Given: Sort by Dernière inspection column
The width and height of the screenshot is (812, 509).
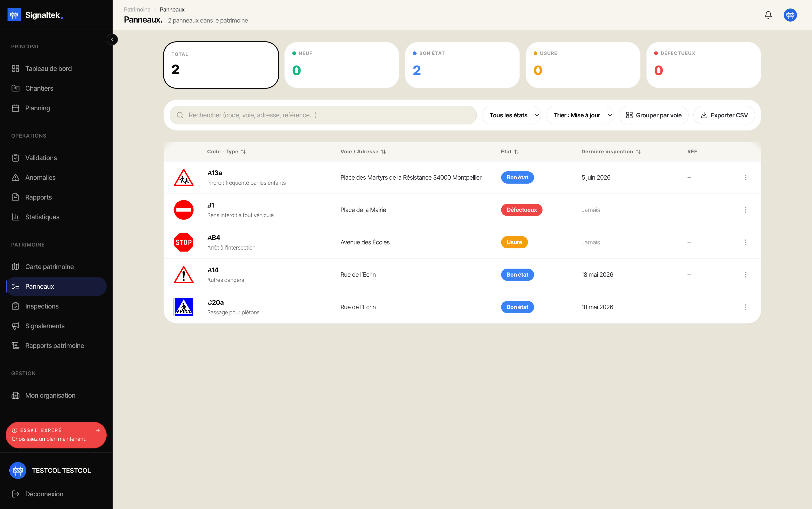Looking at the screenshot, I should [x=611, y=152].
